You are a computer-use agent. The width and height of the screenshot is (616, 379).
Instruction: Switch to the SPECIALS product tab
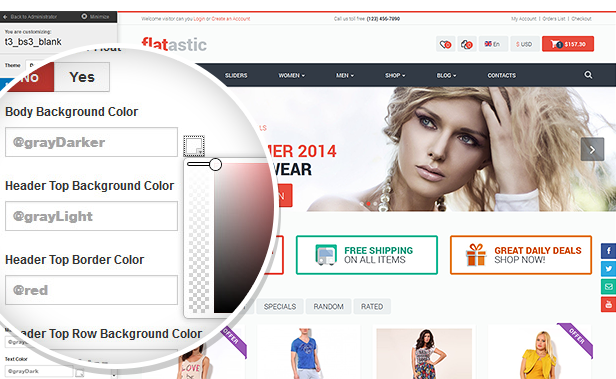(x=280, y=306)
